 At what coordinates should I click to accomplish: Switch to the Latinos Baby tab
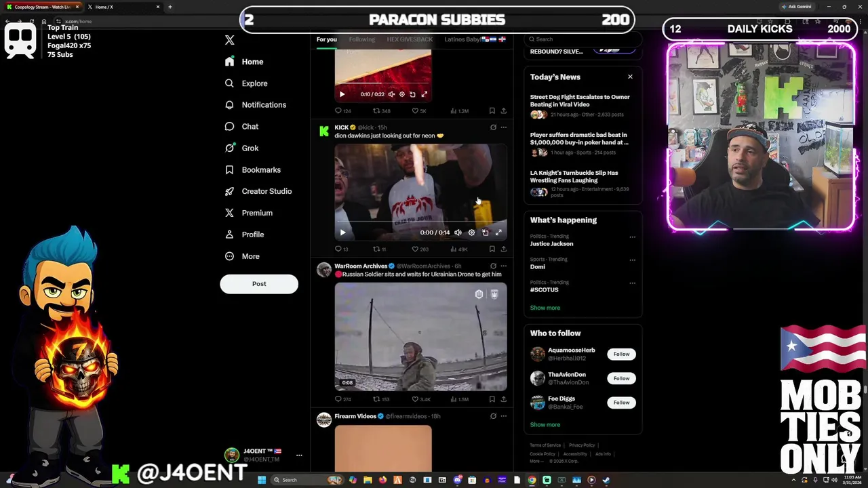pyautogui.click(x=475, y=39)
